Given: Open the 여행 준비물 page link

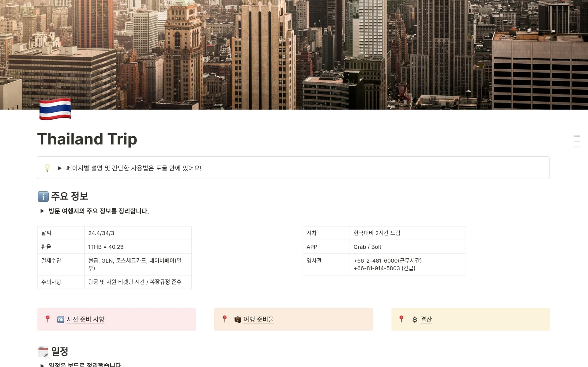Looking at the screenshot, I should click(x=258, y=319).
